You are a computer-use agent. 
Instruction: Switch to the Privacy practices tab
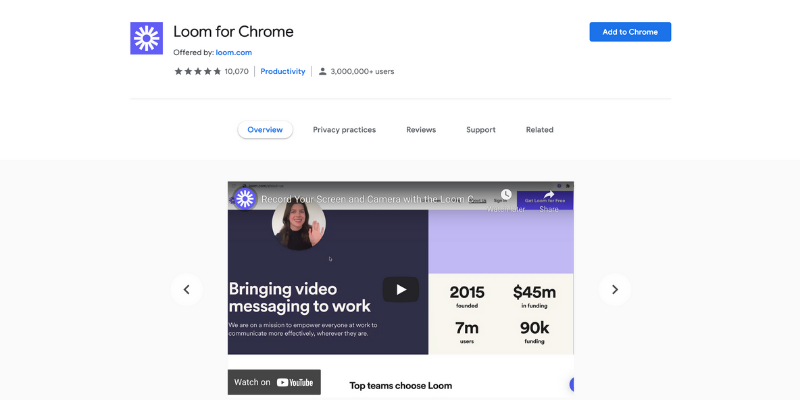point(344,130)
